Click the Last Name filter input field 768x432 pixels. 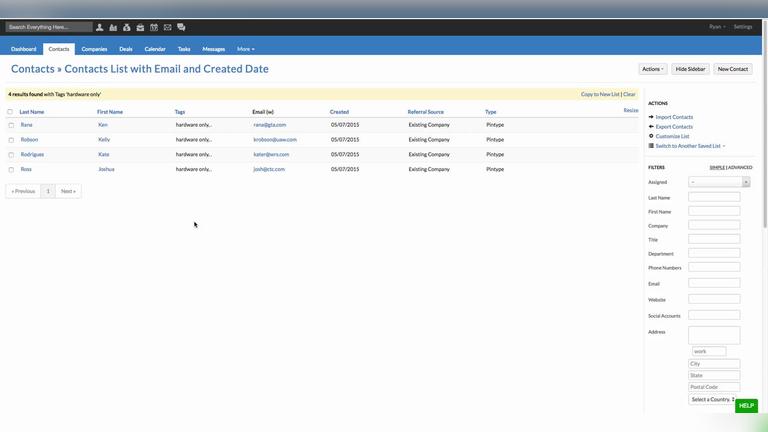point(714,197)
